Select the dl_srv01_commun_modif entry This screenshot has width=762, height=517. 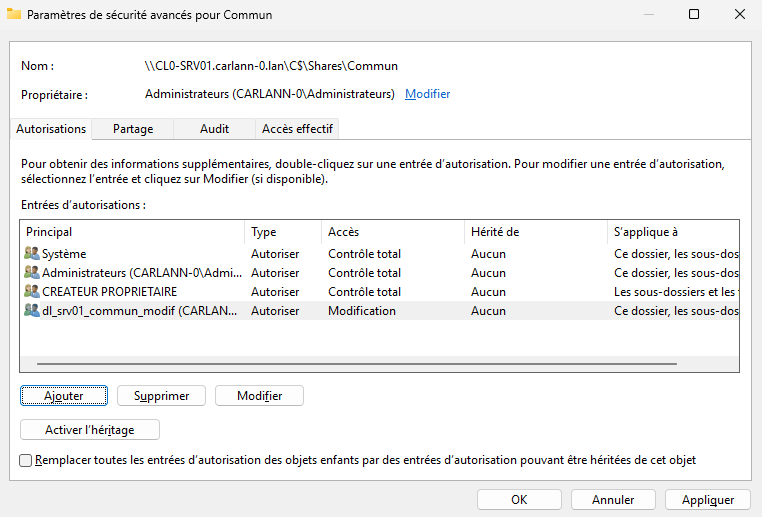tap(380, 310)
